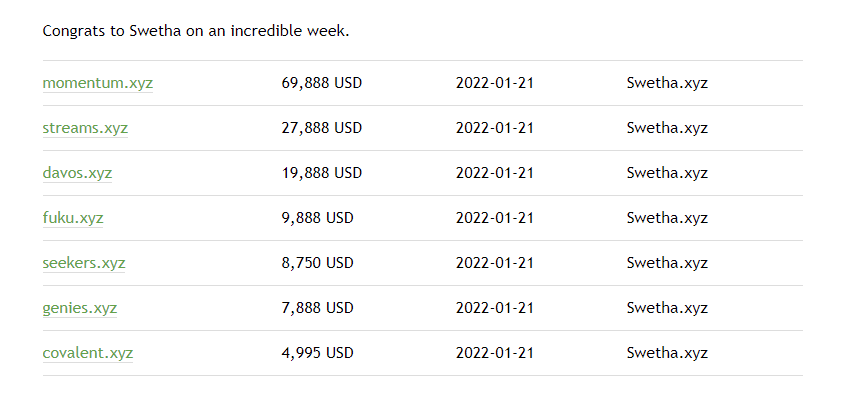Select the 69,888 USD price cell

322,83
